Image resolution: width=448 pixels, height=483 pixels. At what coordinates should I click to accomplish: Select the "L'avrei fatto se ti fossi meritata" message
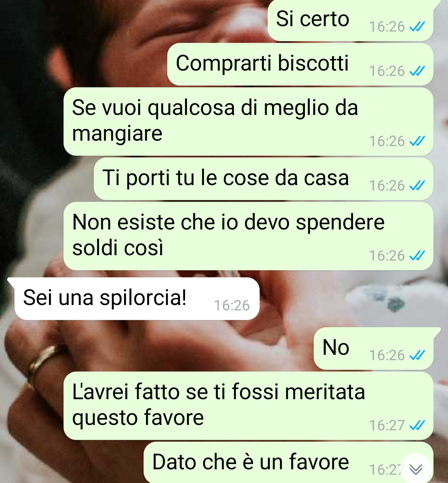[248, 406]
